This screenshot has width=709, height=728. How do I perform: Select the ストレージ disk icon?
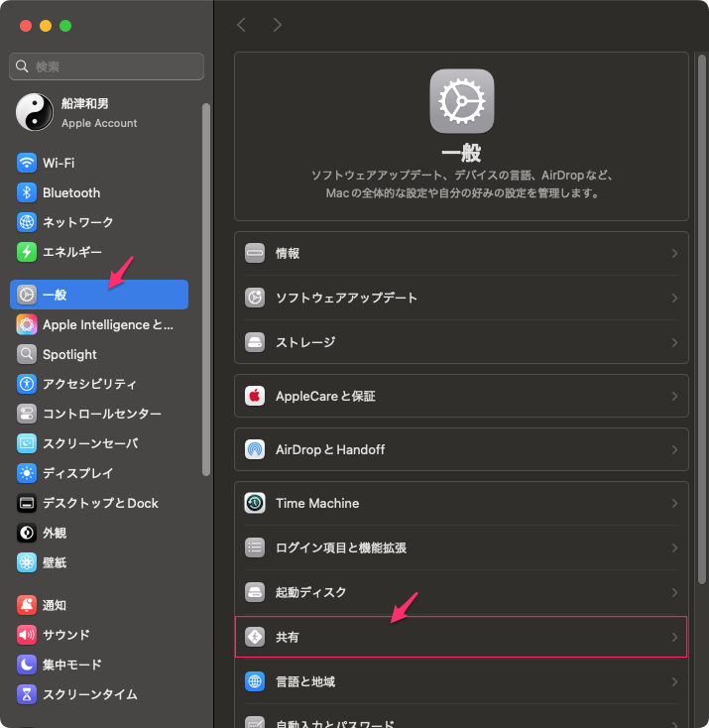(x=255, y=342)
